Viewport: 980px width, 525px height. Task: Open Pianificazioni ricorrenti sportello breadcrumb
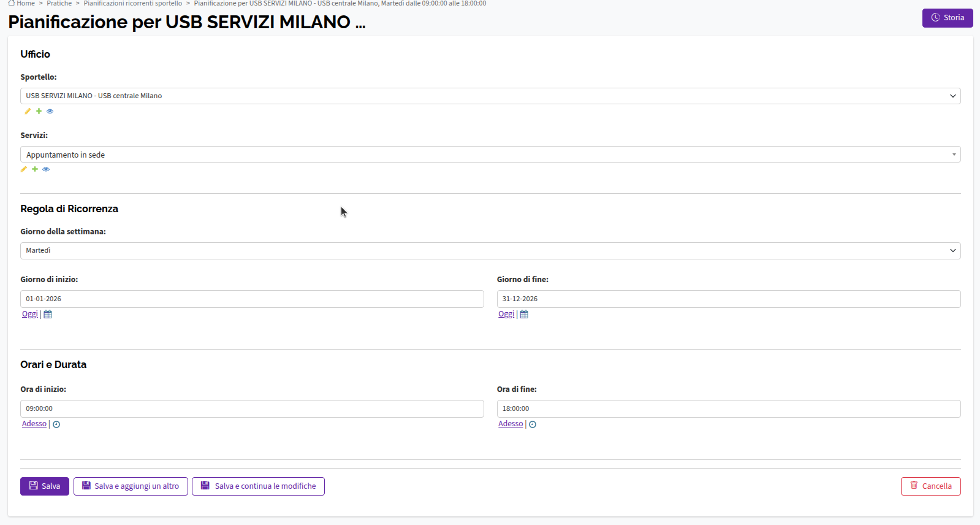132,4
